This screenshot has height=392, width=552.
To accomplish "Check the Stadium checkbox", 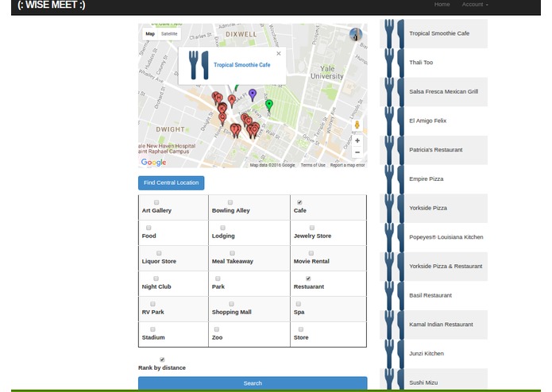I will coord(152,329).
